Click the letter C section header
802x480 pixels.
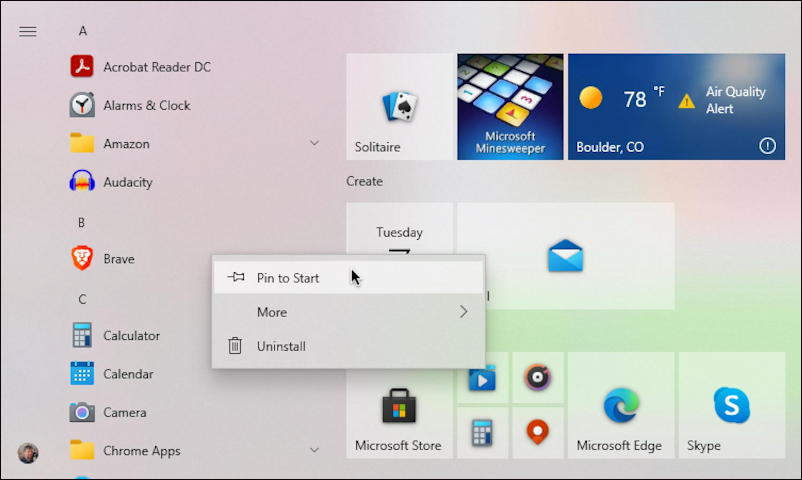[82, 299]
